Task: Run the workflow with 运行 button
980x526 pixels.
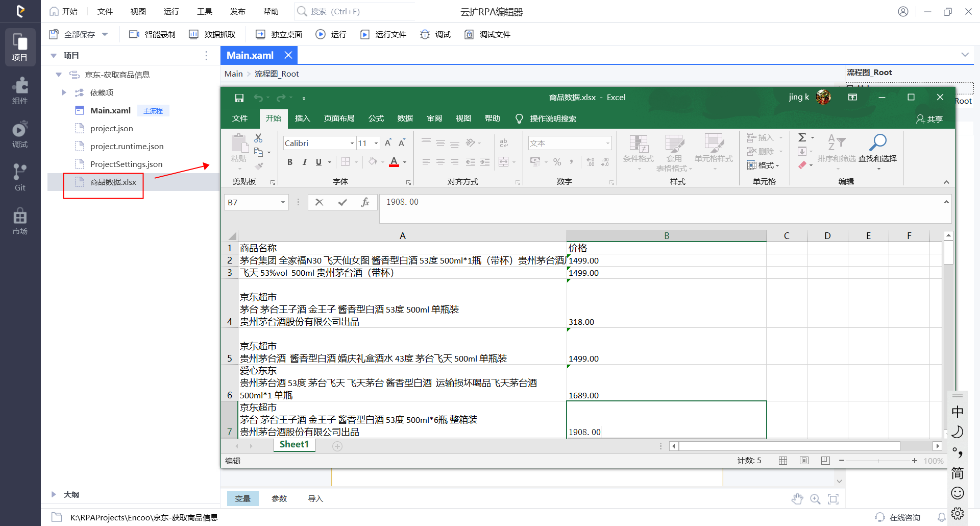Action: coord(331,34)
